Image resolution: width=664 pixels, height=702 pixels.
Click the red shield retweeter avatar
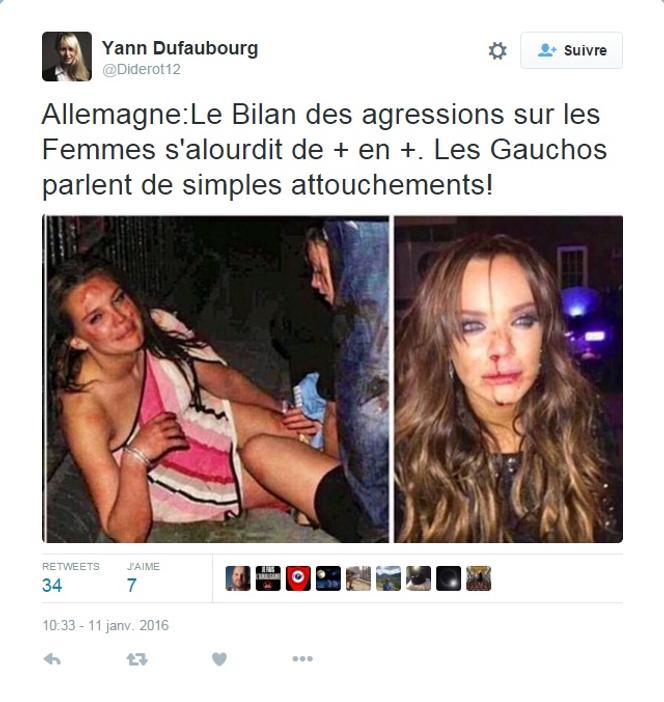click(298, 578)
